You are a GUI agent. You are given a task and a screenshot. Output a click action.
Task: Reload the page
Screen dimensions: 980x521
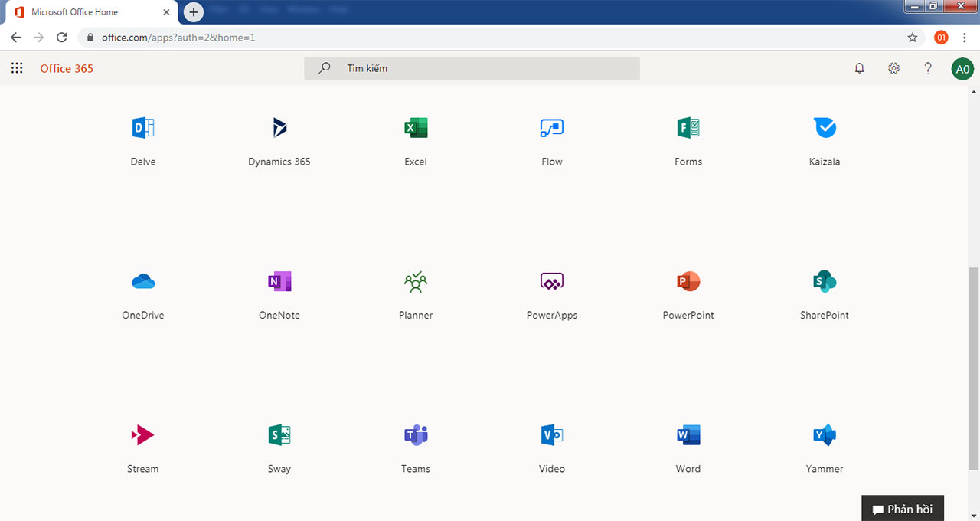coord(63,37)
